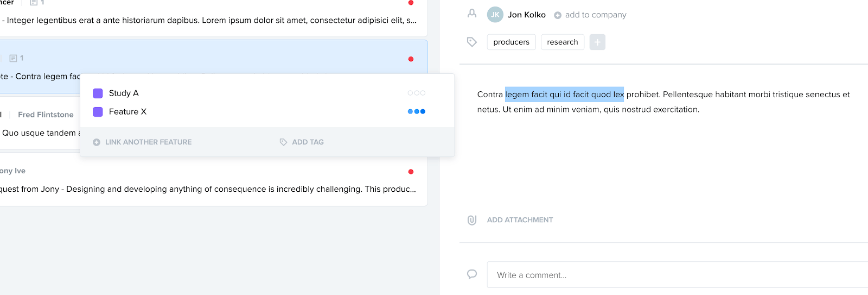Click the purple swatch next to Study A

pos(98,93)
